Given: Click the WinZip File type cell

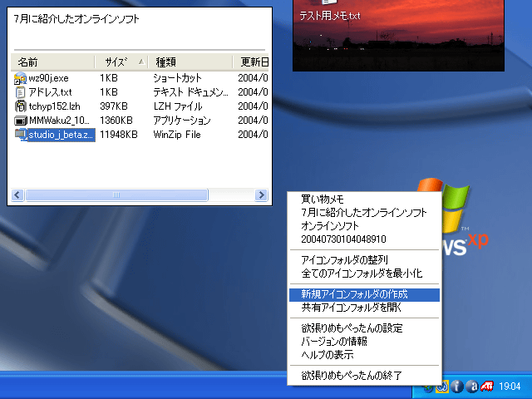Looking at the screenshot, I should pyautogui.click(x=177, y=135).
